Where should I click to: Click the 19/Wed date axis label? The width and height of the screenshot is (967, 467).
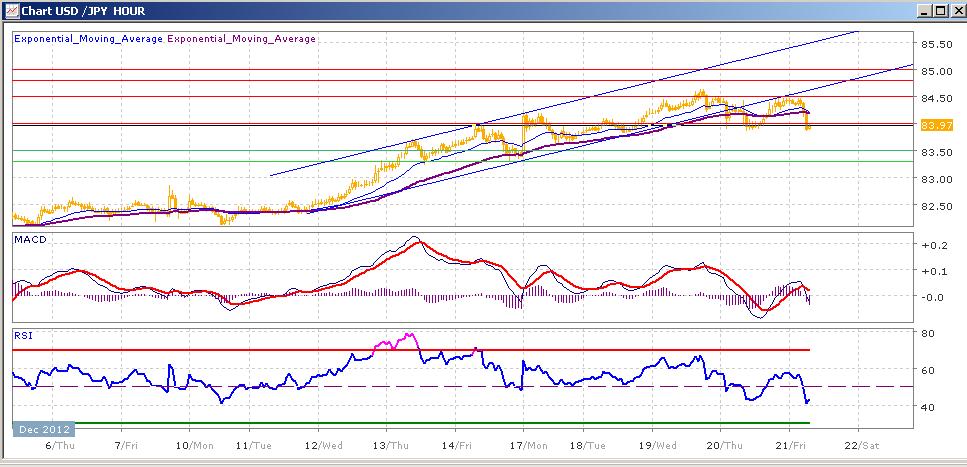point(658,445)
